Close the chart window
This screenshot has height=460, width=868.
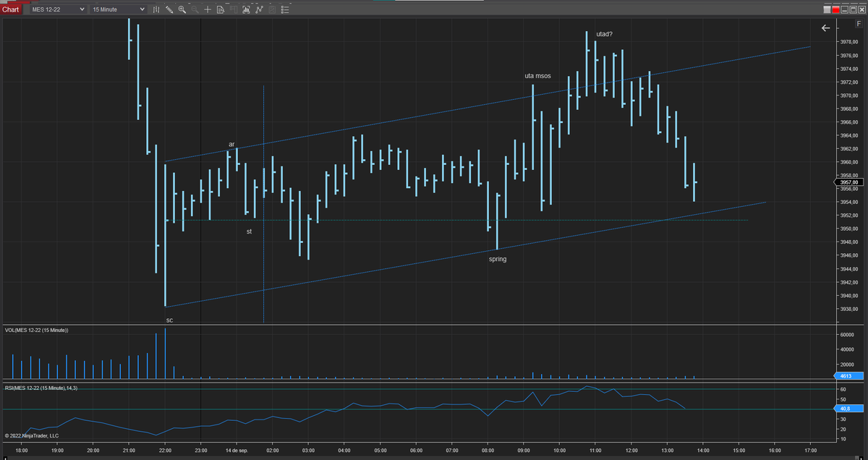[862, 9]
